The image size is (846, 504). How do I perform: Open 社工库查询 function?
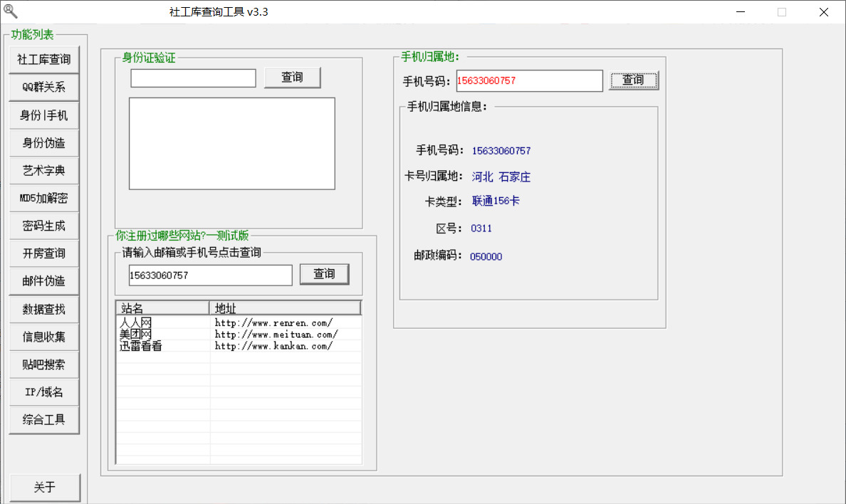pyautogui.click(x=43, y=59)
